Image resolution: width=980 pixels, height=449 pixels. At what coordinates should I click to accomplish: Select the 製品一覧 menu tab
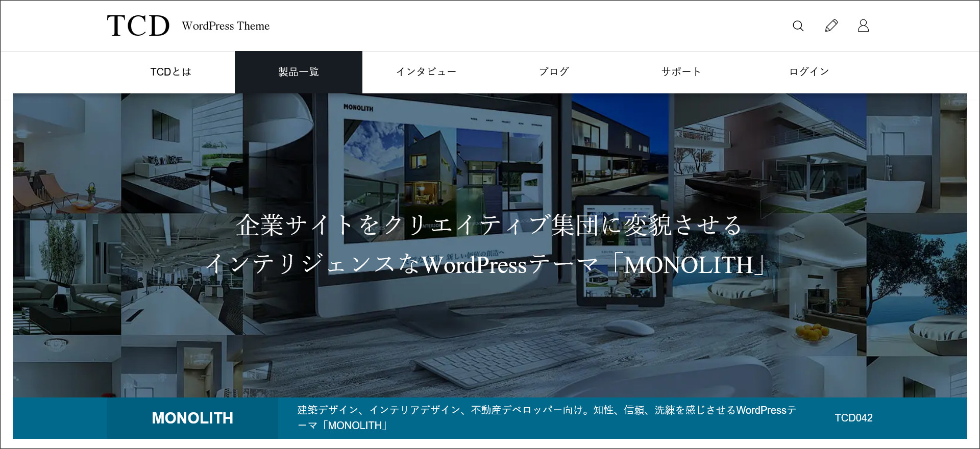[x=299, y=72]
